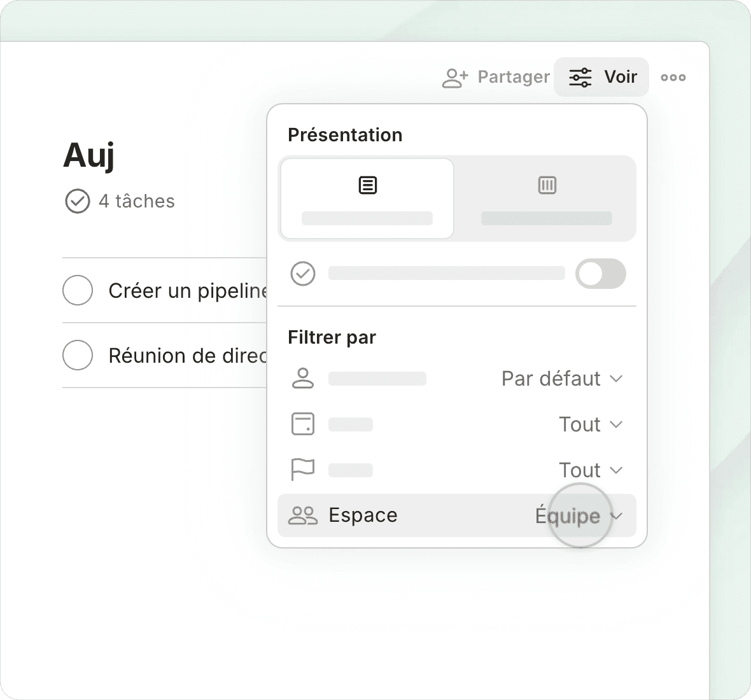751x700 pixels.
Task: Open the flag filter Tout dropdown
Action: pyautogui.click(x=590, y=470)
